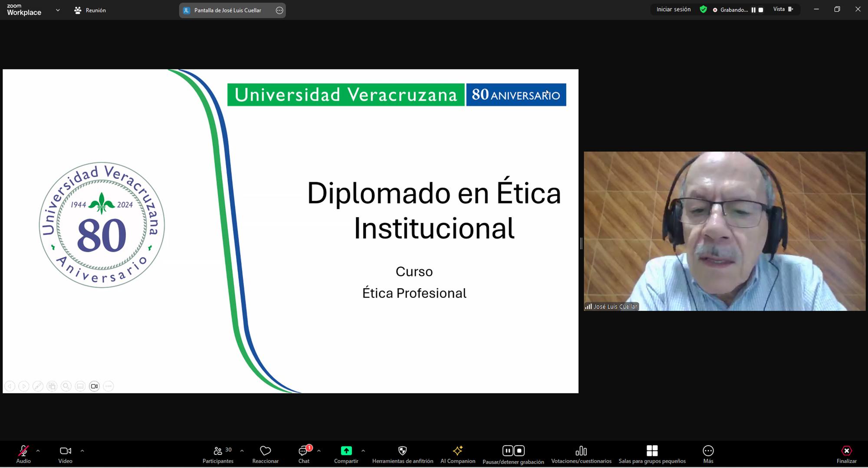Open Zoom Workplace dropdown chevron
Image resolution: width=868 pixels, height=468 pixels.
tap(58, 10)
